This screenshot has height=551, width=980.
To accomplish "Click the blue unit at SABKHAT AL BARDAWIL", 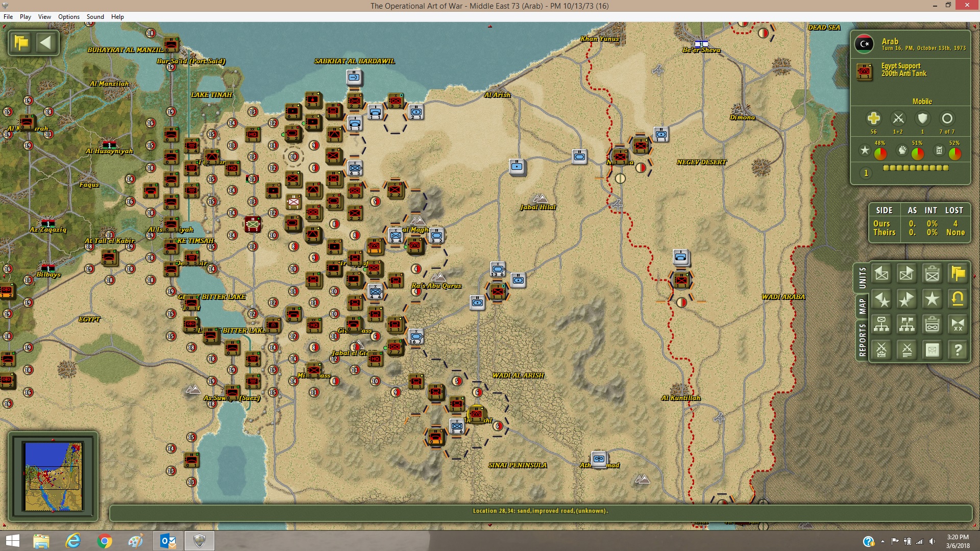I will [x=354, y=78].
